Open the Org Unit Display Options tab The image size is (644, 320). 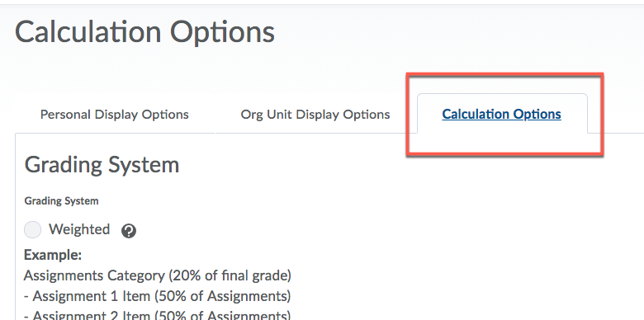tap(315, 114)
